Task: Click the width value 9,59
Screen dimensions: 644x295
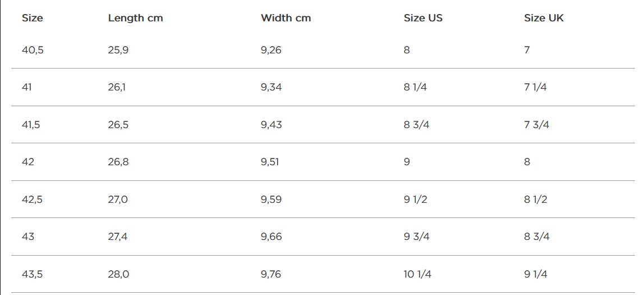Action: click(271, 199)
